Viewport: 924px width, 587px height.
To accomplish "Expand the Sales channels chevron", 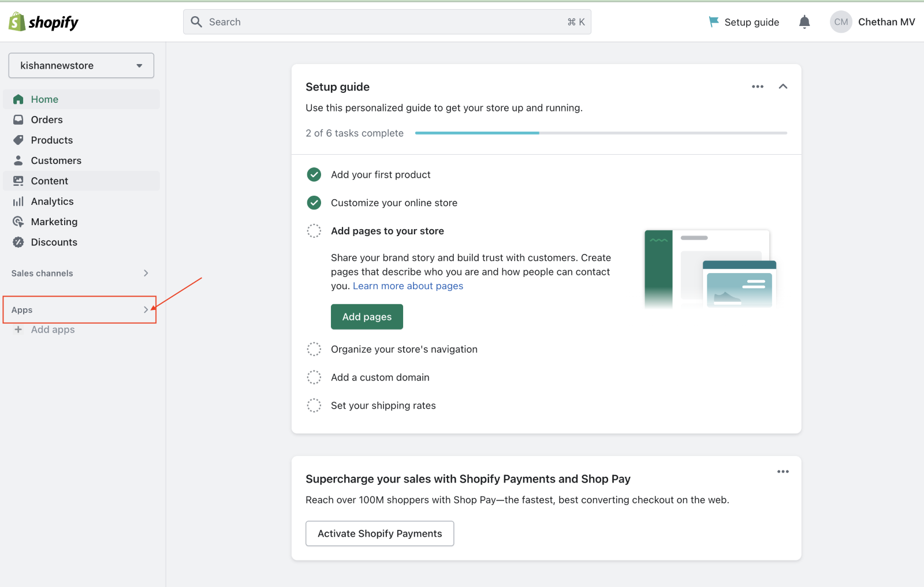I will pyautogui.click(x=146, y=273).
